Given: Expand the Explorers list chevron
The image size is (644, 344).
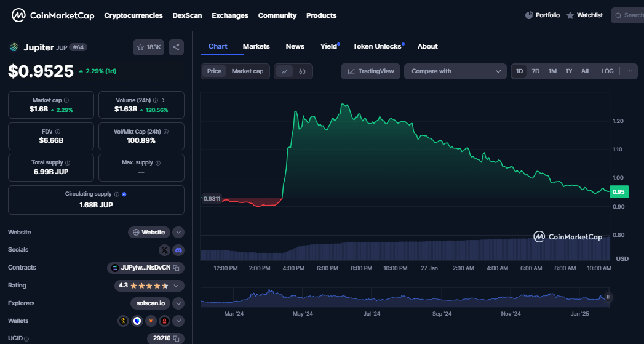Looking at the screenshot, I should [x=178, y=303].
